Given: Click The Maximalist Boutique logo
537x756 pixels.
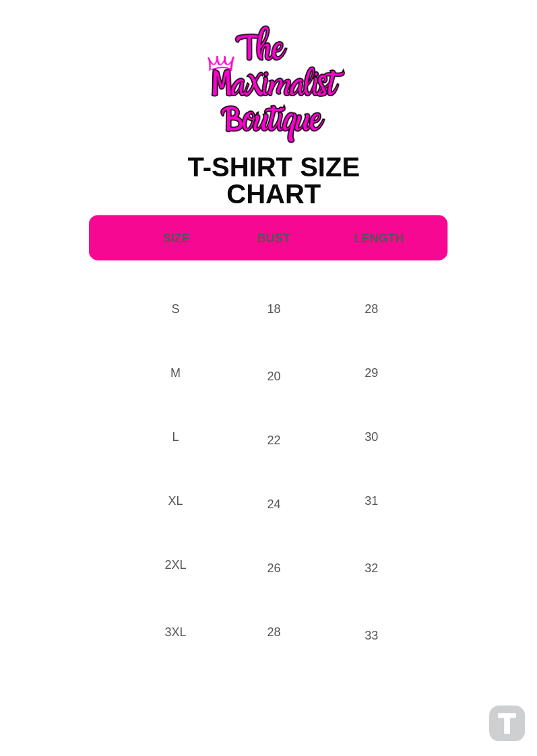Looking at the screenshot, I should (275, 84).
